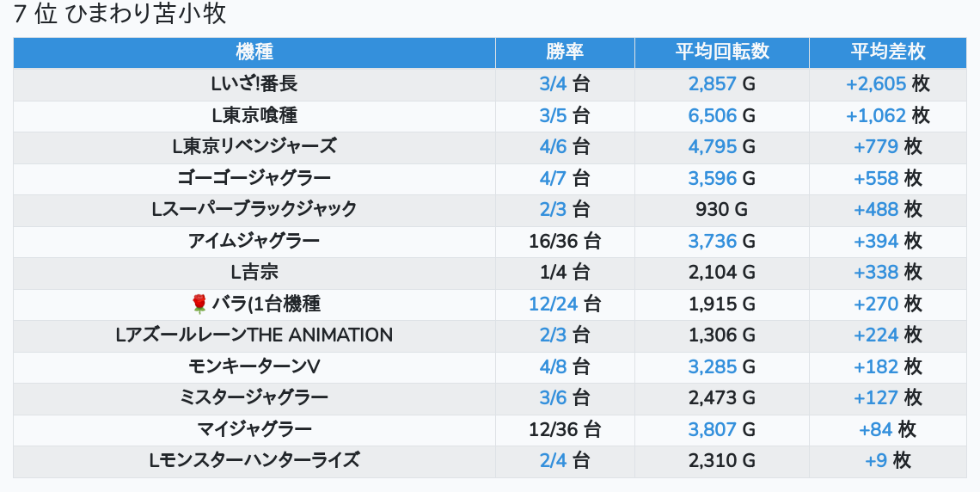This screenshot has width=980, height=492.
Task: Click the 3,807 spins link for マイジャグラー
Action: pyautogui.click(x=712, y=429)
